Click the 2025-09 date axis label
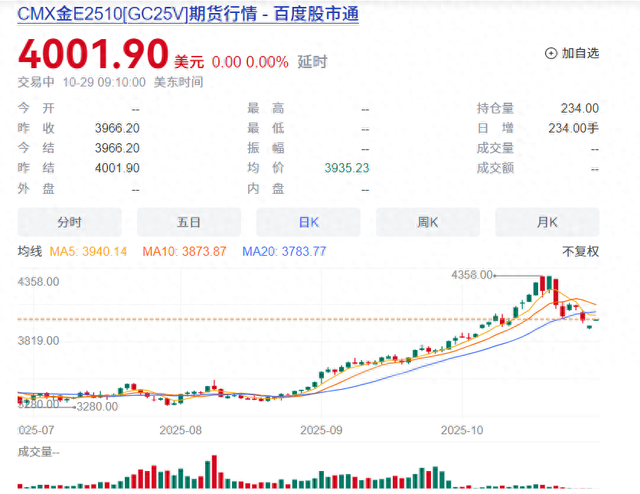 [321, 430]
